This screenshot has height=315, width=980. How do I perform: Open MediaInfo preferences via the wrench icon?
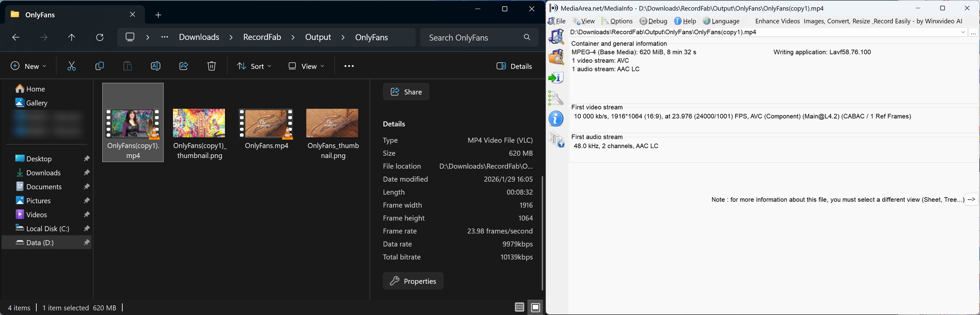coord(556,98)
